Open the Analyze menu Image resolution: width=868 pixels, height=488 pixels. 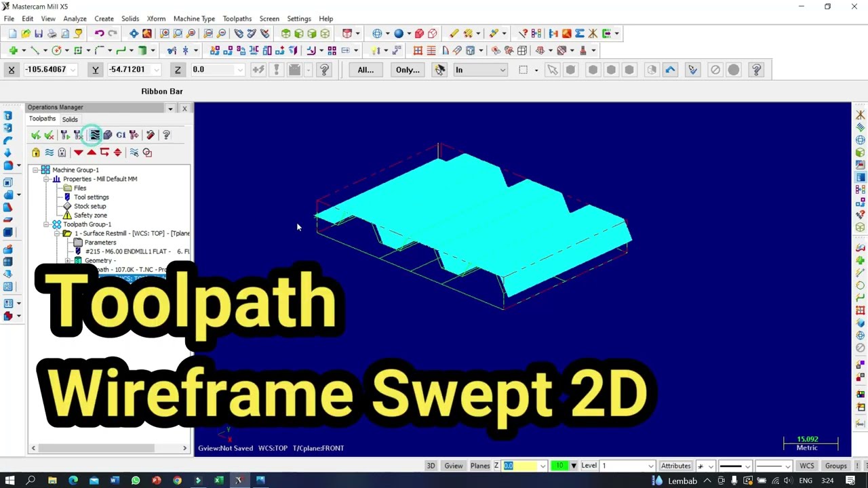75,19
